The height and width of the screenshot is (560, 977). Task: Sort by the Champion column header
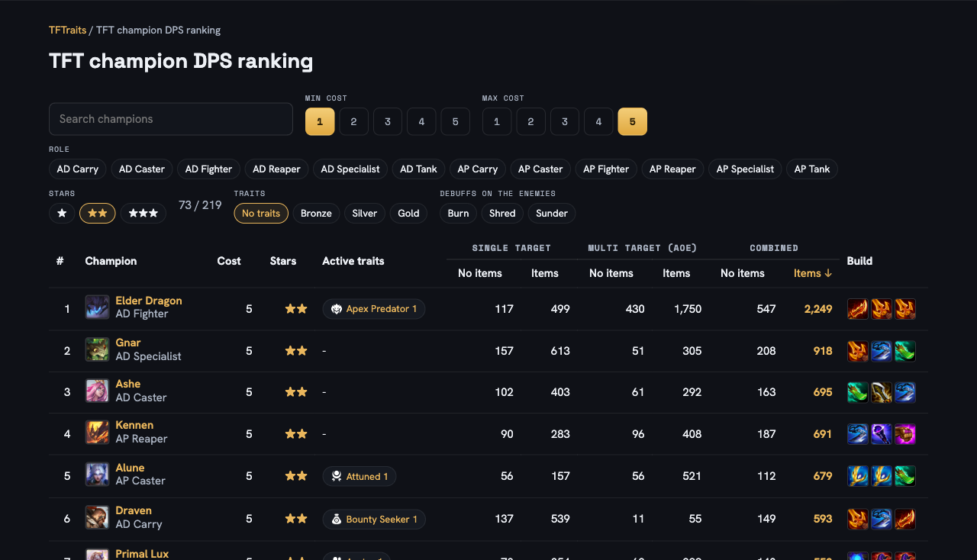pos(111,261)
